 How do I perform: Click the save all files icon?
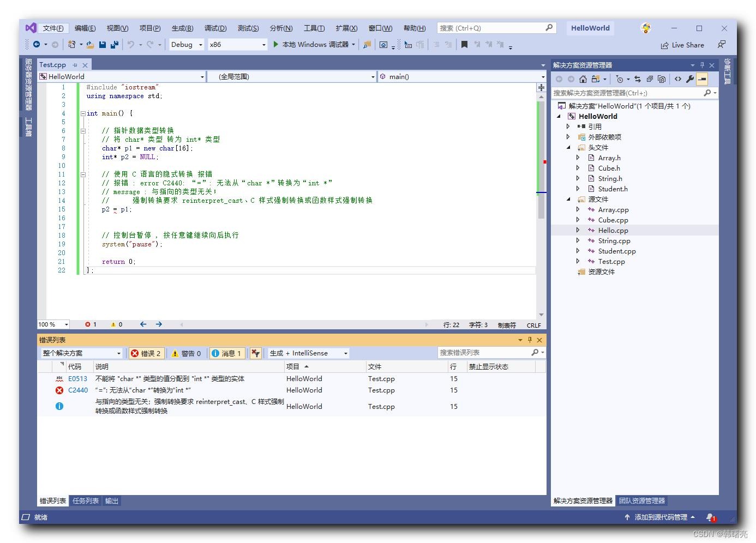coord(115,45)
